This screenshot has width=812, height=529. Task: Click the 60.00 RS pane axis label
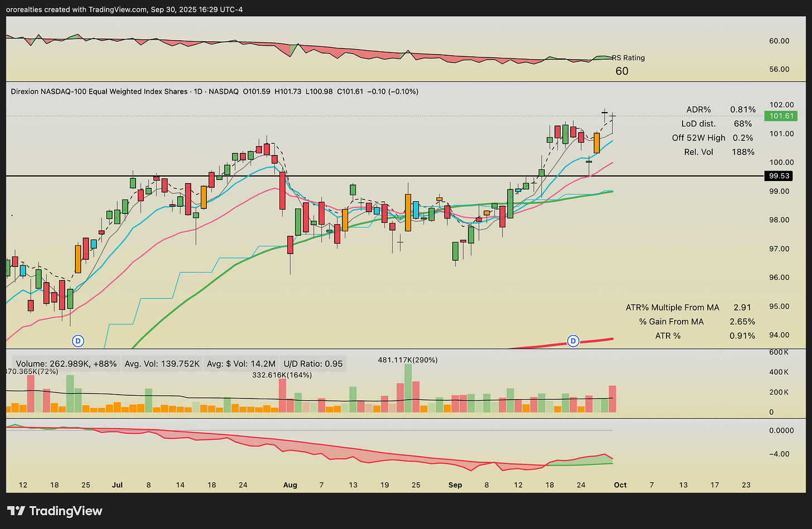pyautogui.click(x=779, y=41)
